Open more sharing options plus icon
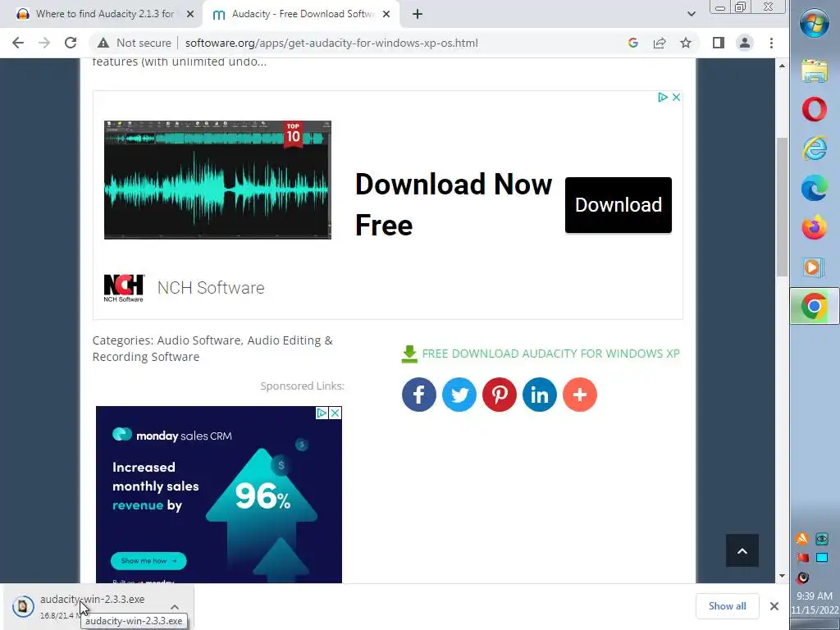 click(580, 395)
